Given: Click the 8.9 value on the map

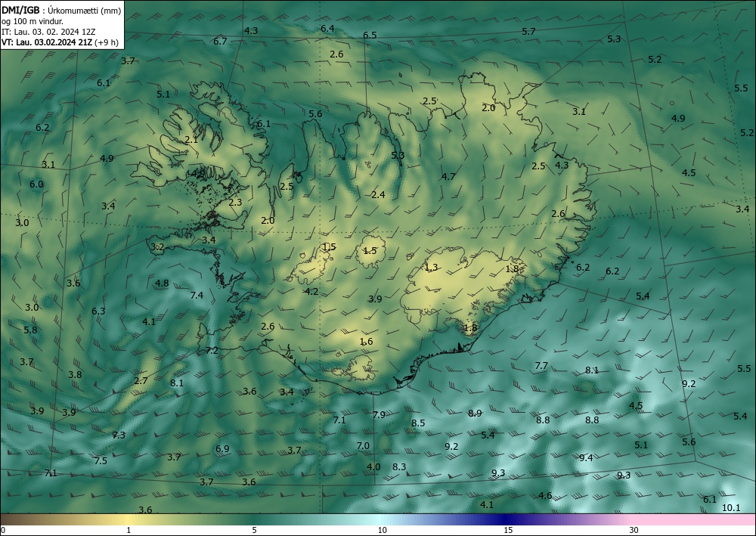Looking at the screenshot, I should 475,413.
